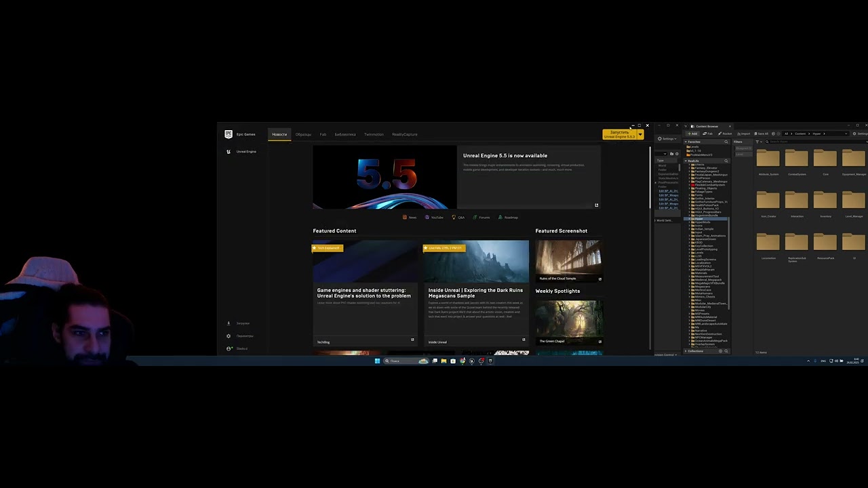
Task: Click the Add button in Content Browser
Action: [x=692, y=134]
